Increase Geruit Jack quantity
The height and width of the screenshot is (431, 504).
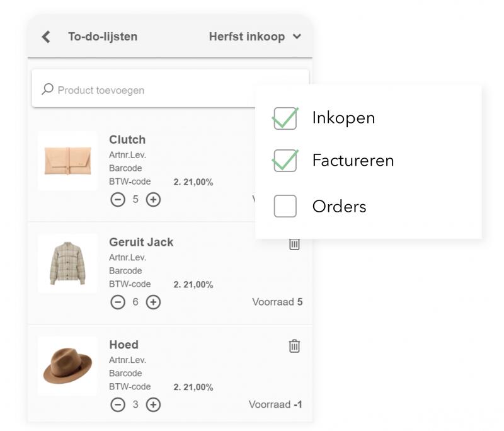[153, 302]
